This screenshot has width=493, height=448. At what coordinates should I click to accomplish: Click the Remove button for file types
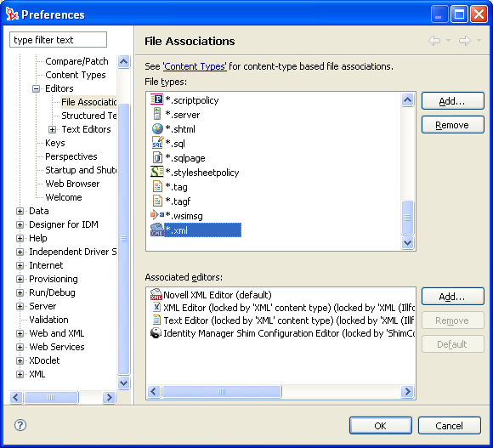452,125
